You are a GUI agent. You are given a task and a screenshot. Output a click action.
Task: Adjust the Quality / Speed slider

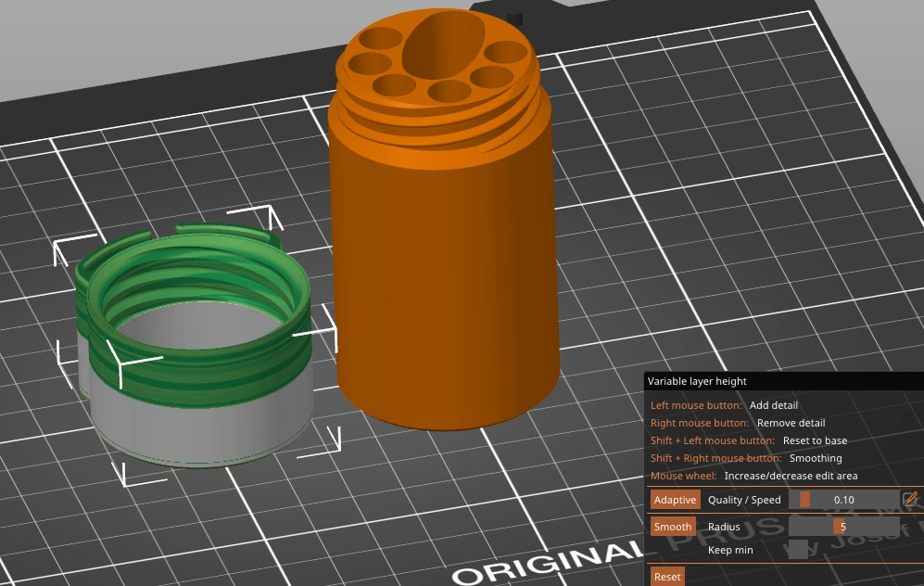[844, 500]
